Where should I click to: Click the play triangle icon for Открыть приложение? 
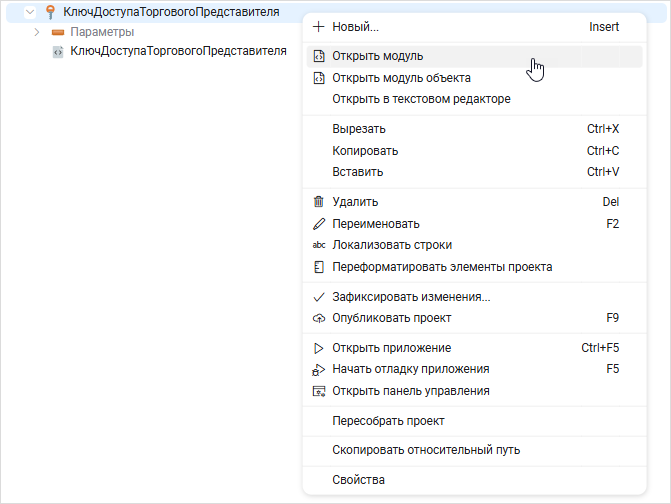click(x=318, y=348)
